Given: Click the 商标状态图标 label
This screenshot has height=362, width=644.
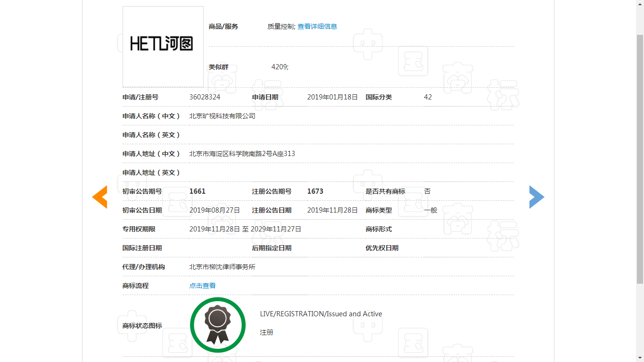Looking at the screenshot, I should (142, 326).
